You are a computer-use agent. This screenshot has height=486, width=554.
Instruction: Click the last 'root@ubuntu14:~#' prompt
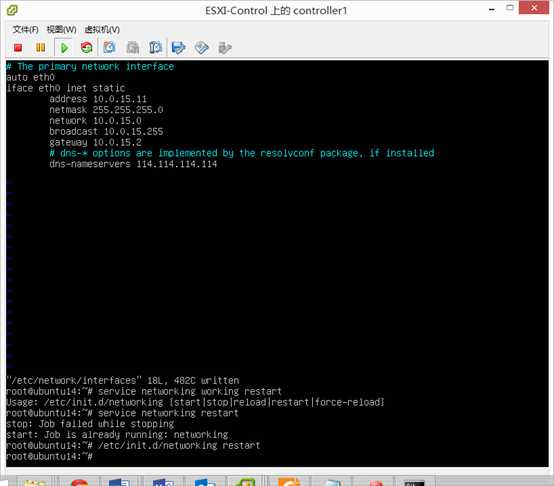[x=49, y=456]
